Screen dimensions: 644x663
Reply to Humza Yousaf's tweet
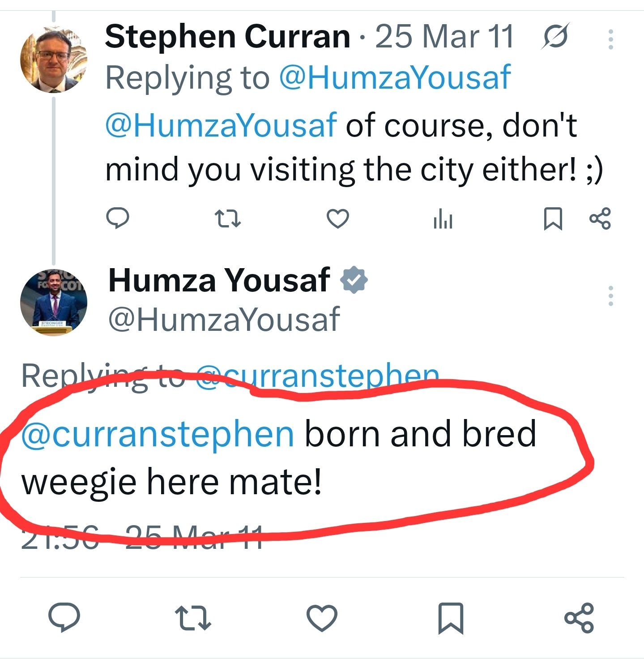[x=64, y=617]
